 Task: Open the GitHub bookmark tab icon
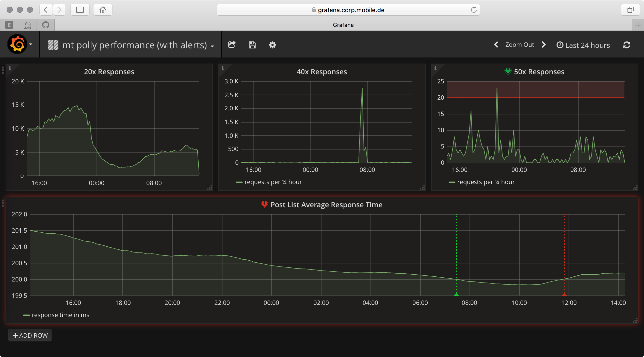(46, 25)
